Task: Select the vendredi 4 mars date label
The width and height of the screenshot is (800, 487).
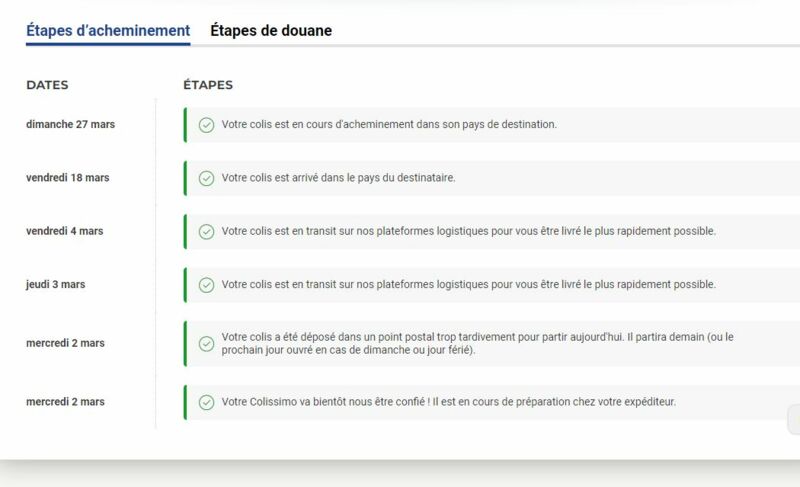Action: point(65,231)
